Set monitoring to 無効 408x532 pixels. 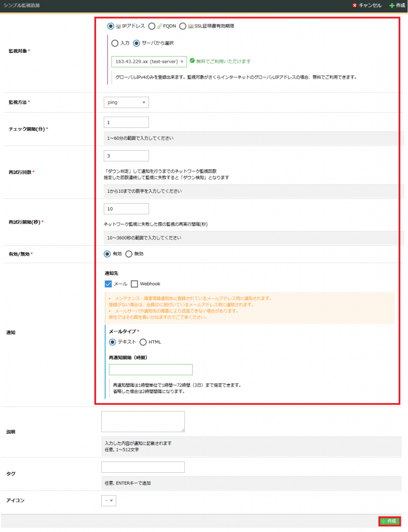[x=129, y=254]
